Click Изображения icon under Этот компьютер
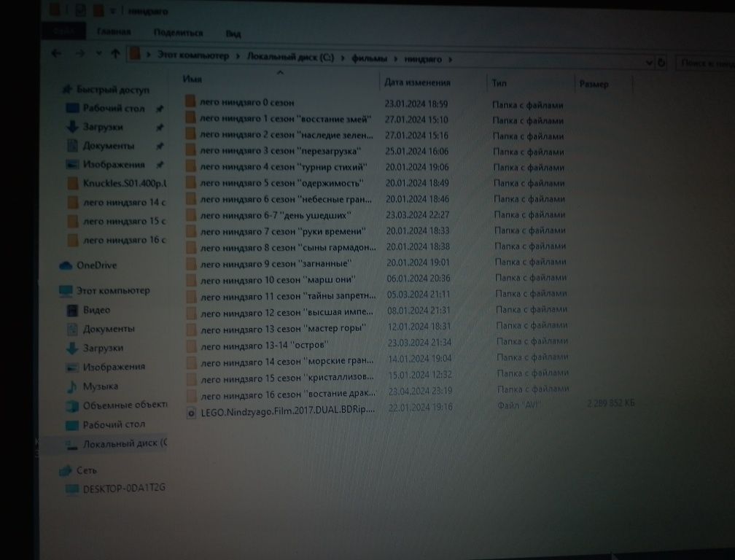 (71, 367)
